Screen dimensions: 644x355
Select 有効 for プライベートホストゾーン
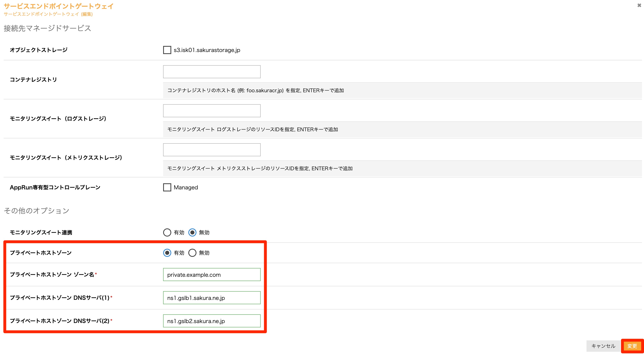click(x=167, y=253)
